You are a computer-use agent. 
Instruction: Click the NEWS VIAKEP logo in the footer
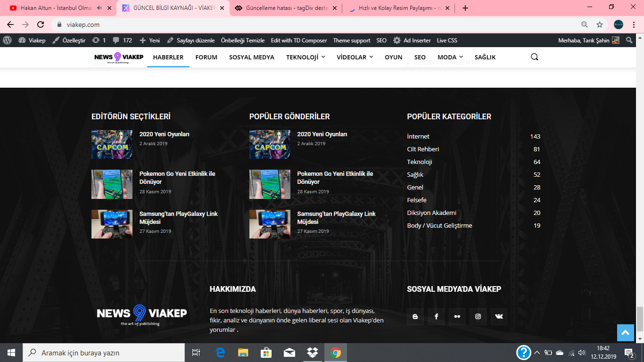[141, 315]
